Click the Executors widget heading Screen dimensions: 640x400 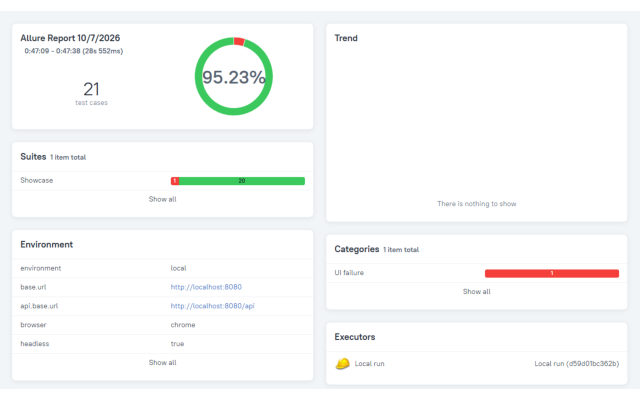click(x=355, y=337)
